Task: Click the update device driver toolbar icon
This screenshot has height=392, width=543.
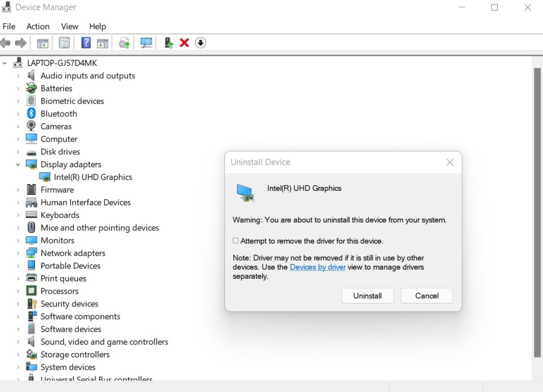Action: point(124,43)
